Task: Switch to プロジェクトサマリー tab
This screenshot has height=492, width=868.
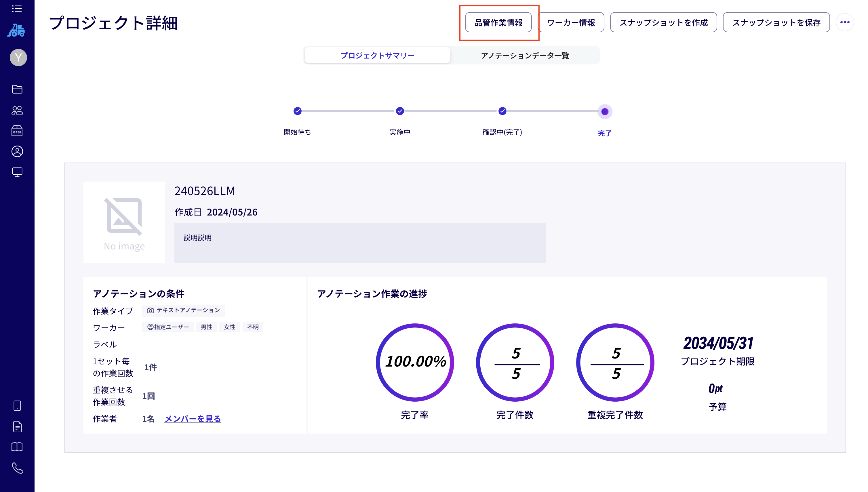Action: 377,56
